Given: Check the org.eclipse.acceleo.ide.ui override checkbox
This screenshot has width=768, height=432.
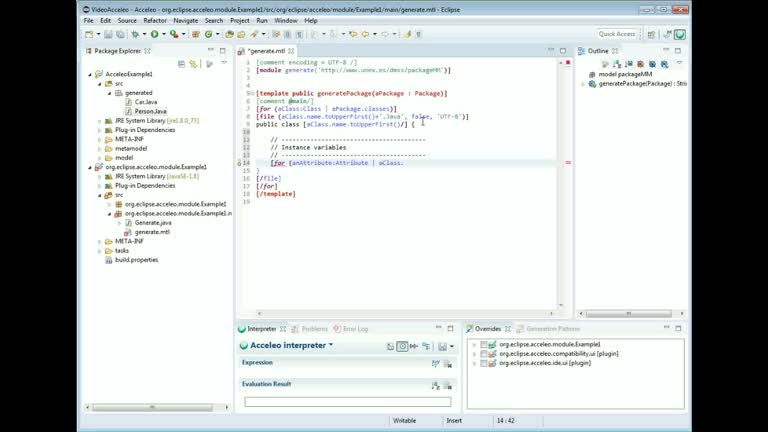Looking at the screenshot, I should 483,363.
